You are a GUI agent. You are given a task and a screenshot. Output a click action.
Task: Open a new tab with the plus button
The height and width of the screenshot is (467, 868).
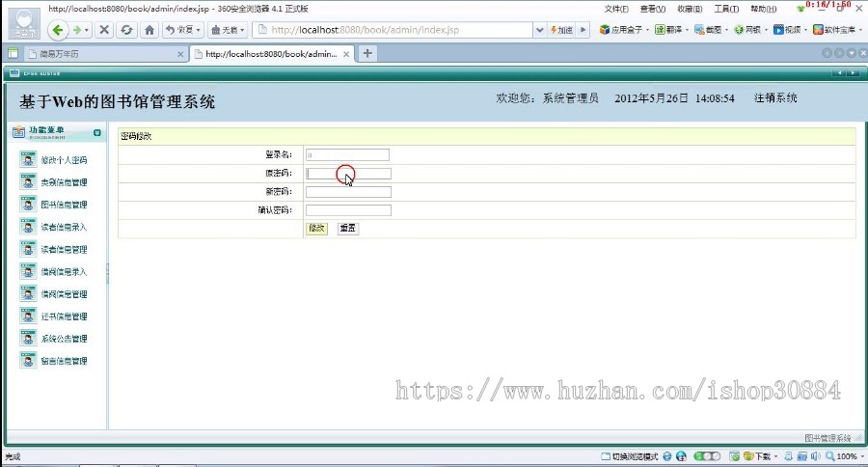click(367, 53)
